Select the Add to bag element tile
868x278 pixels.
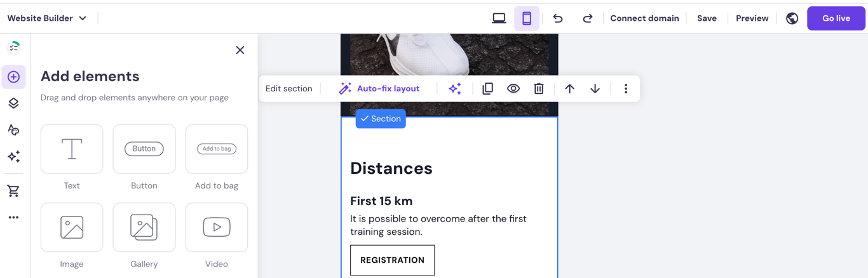click(x=217, y=149)
